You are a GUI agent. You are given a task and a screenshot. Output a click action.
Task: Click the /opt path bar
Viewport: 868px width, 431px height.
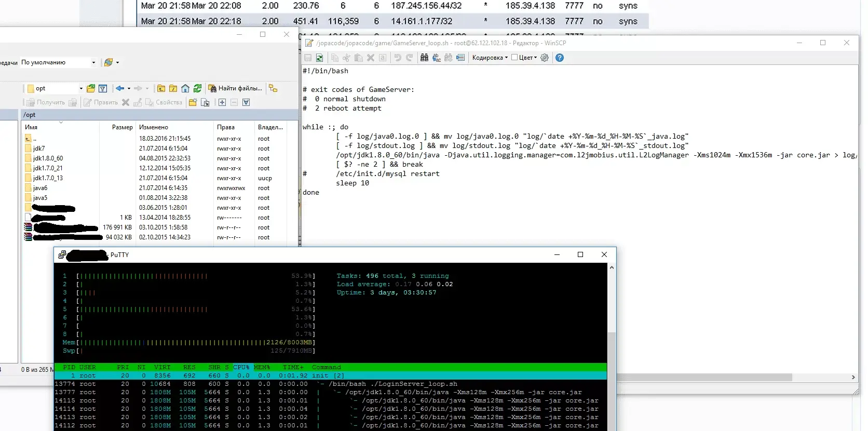click(159, 115)
